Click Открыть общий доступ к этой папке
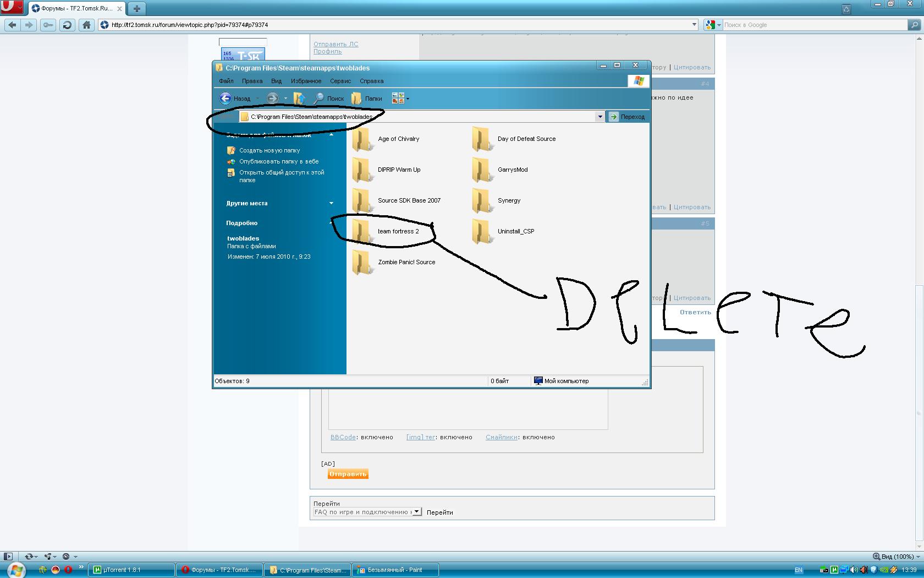 (x=276, y=176)
